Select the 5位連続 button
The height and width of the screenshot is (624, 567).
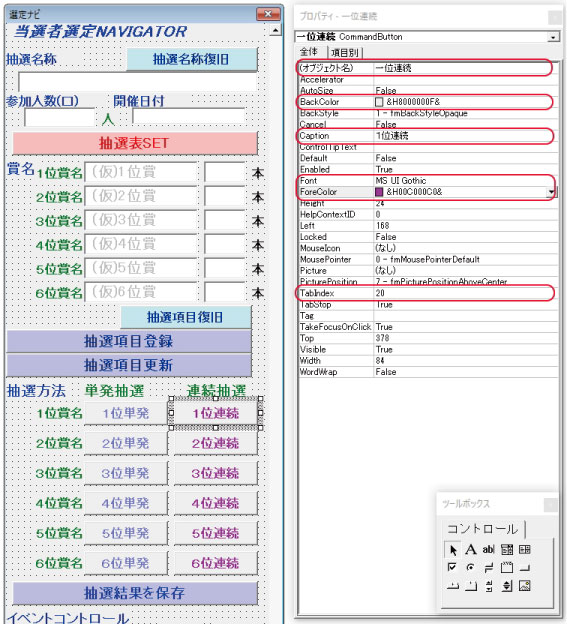tap(216, 533)
